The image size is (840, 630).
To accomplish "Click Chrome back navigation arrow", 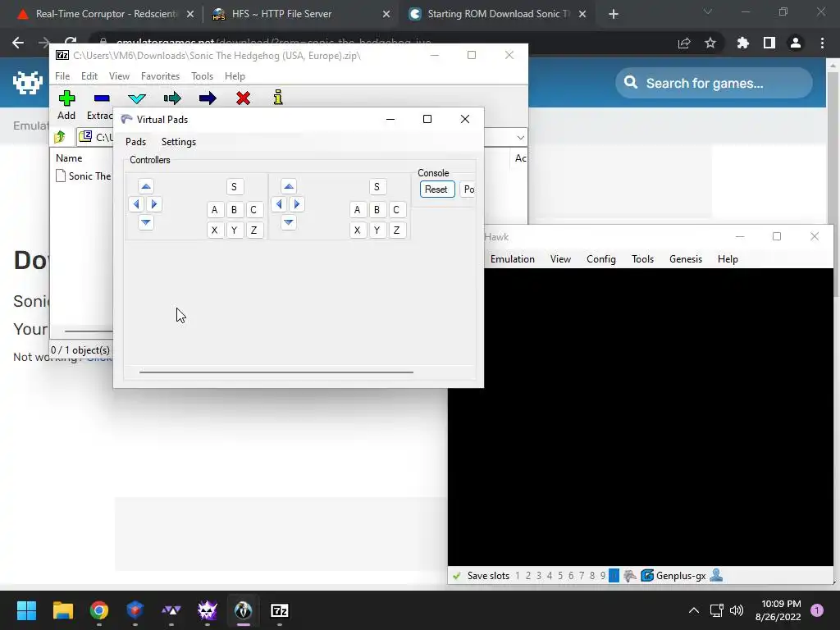I will point(18,43).
